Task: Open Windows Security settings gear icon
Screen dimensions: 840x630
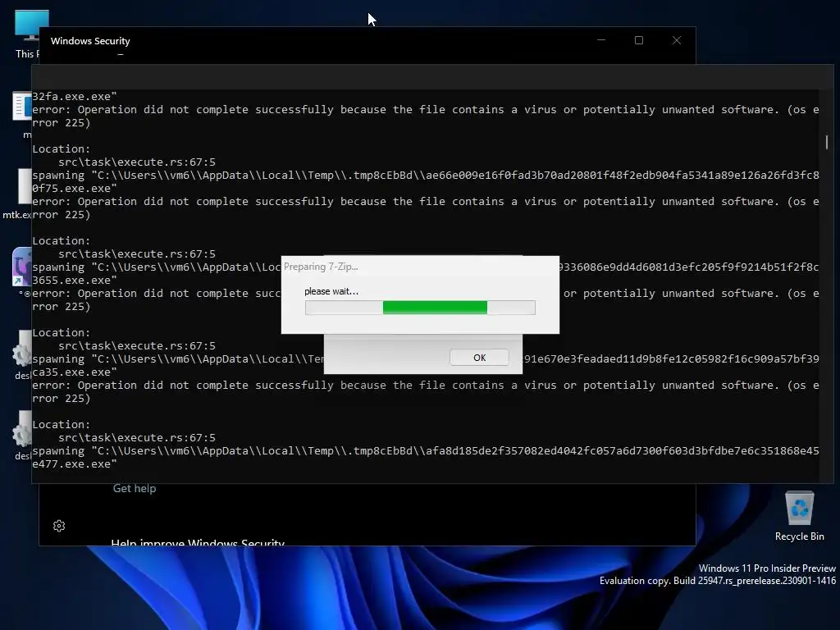Action: (59, 526)
